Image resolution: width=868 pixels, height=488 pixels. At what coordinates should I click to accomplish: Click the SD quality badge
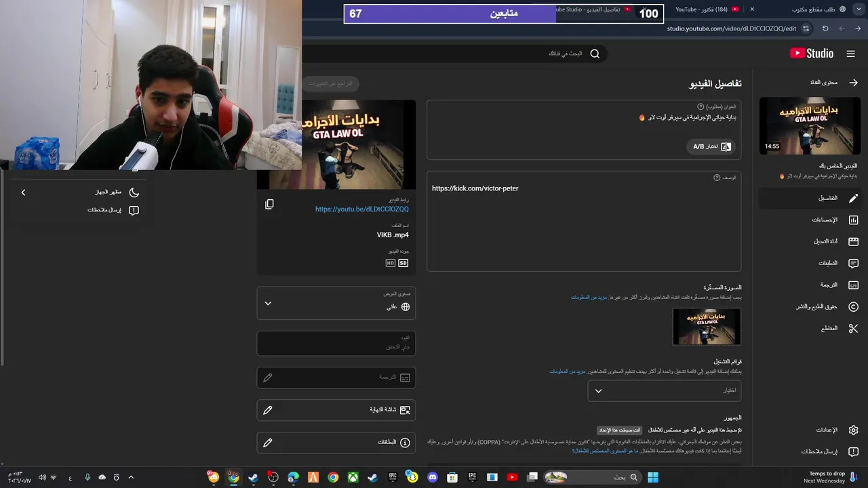403,263
